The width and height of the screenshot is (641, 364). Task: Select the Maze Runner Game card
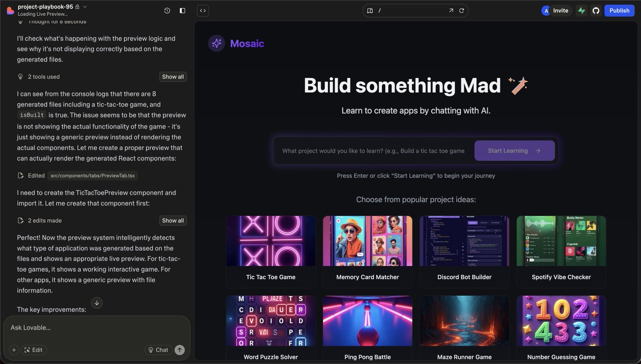(464, 329)
